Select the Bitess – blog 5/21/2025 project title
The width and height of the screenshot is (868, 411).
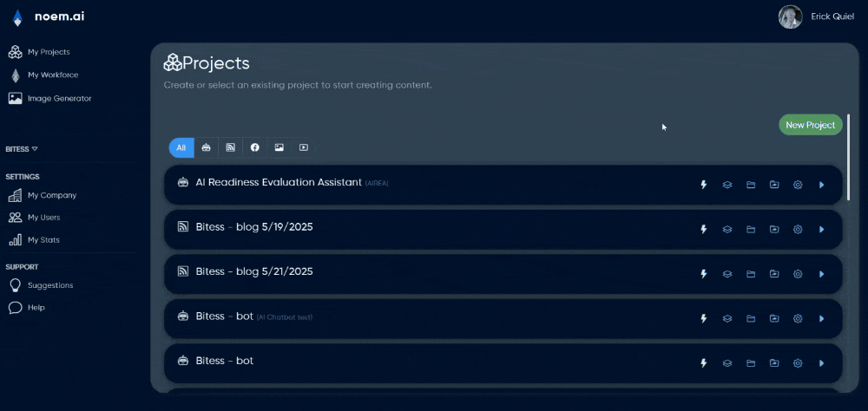[254, 271]
